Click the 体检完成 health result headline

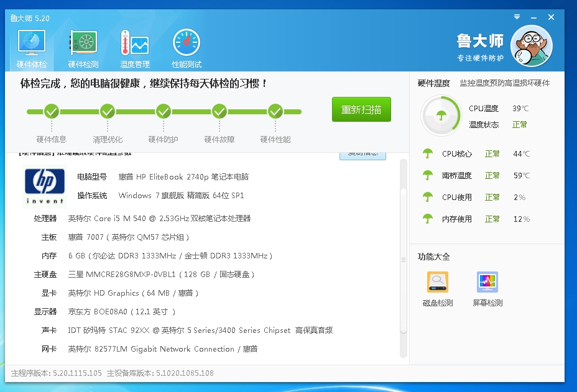click(144, 83)
